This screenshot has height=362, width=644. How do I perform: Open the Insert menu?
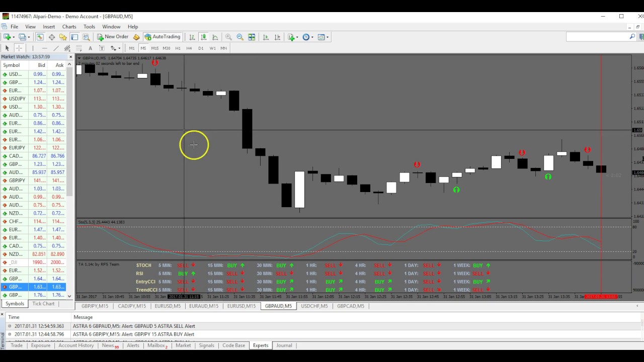49,27
